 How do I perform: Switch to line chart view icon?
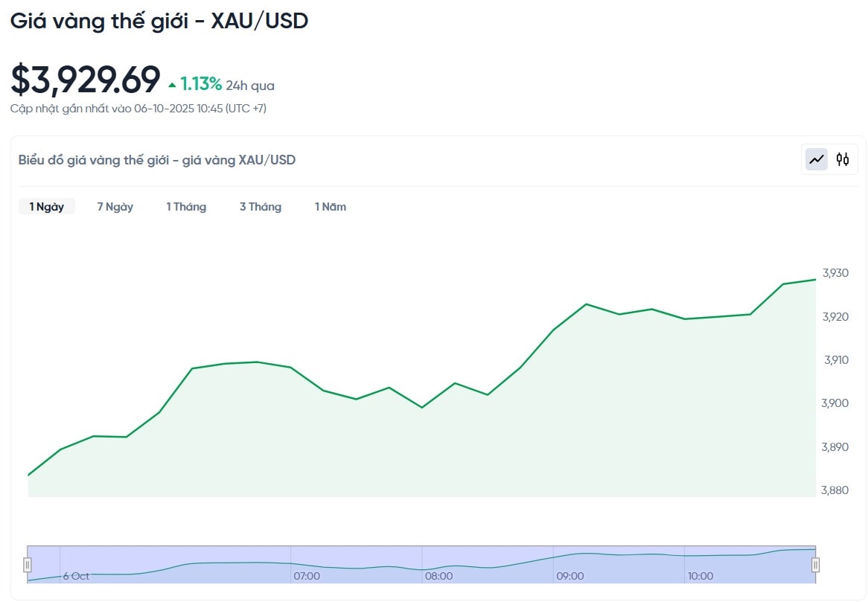click(817, 159)
